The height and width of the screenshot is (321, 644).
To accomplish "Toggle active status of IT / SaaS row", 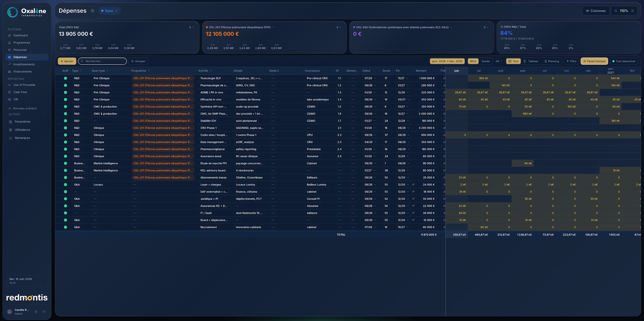I will click(65, 213).
